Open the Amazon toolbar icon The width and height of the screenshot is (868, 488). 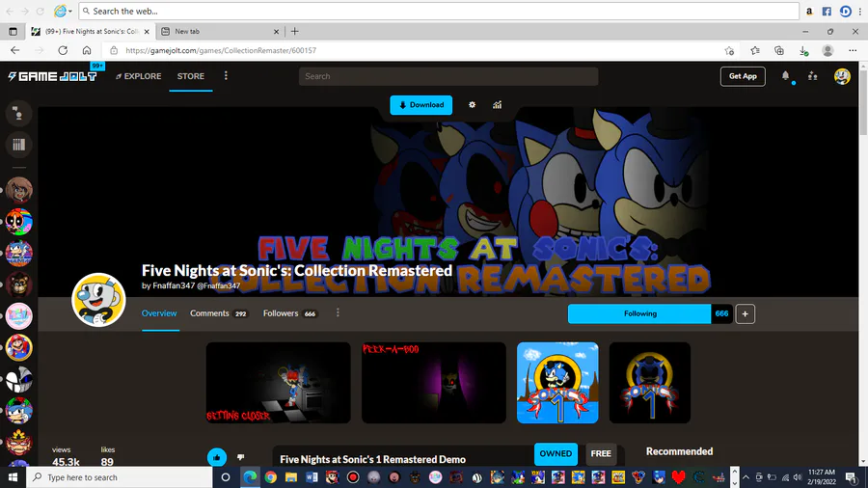coord(809,11)
